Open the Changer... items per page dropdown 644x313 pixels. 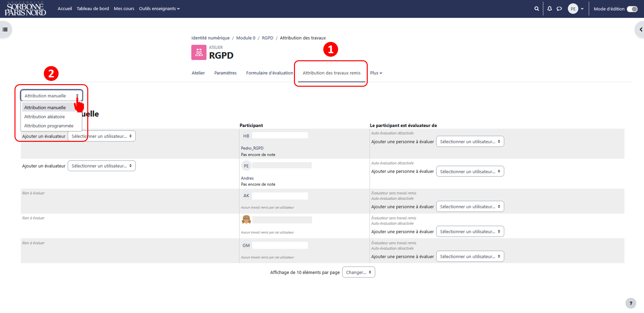(x=358, y=272)
